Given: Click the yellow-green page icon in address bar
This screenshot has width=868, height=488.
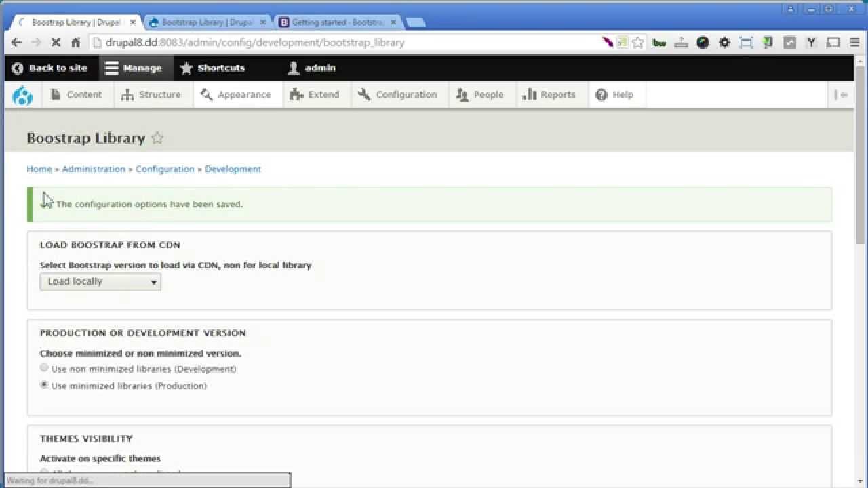Looking at the screenshot, I should (x=622, y=42).
